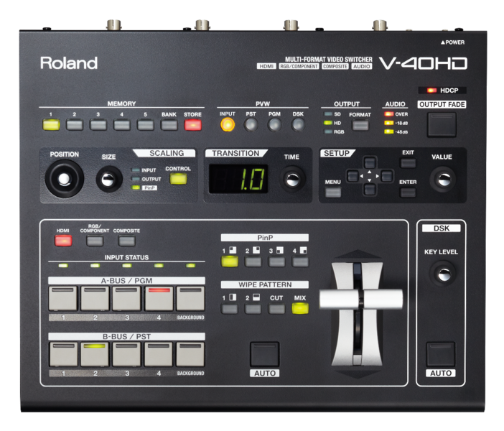
Task: Select the HDMI input type button
Action: click(63, 241)
